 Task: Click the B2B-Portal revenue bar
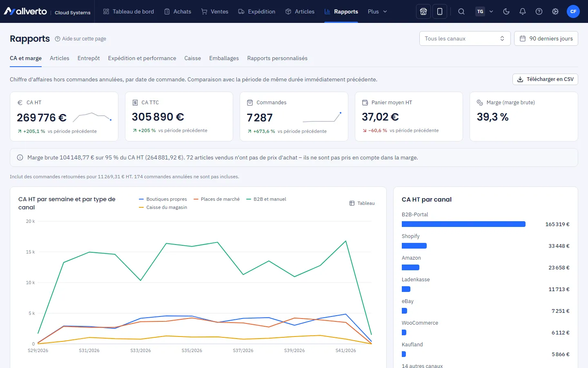pos(463,224)
